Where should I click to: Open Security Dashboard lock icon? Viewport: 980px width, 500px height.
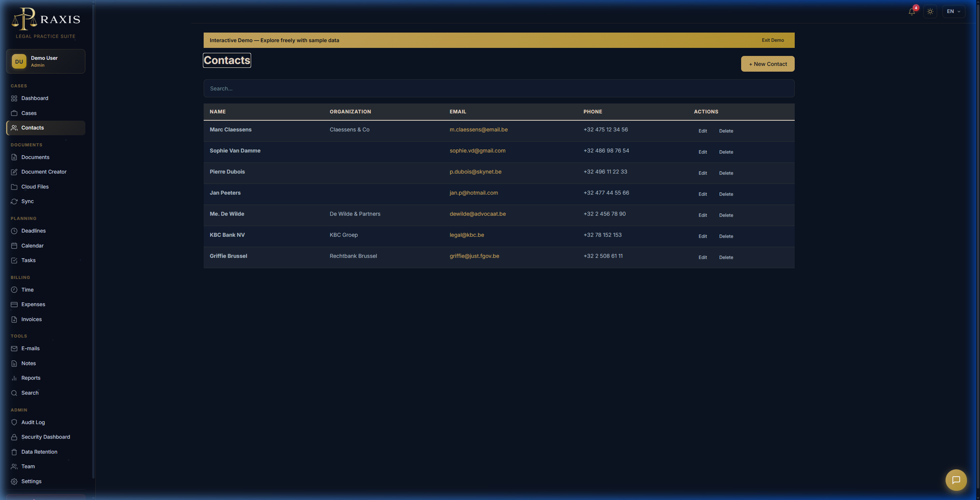click(x=14, y=437)
